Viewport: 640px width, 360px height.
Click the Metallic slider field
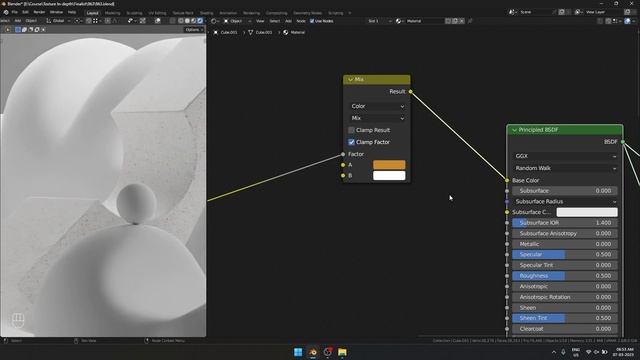tap(565, 244)
